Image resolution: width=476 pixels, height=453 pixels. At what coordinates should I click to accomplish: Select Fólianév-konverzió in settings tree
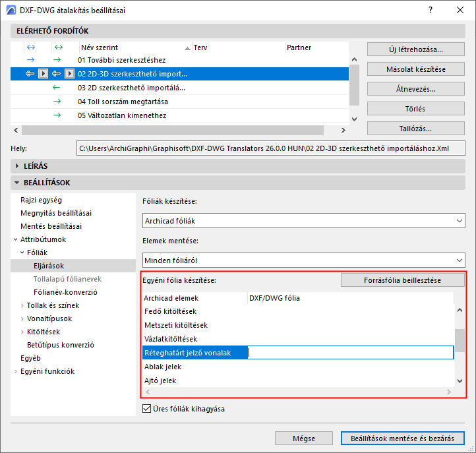pos(65,292)
